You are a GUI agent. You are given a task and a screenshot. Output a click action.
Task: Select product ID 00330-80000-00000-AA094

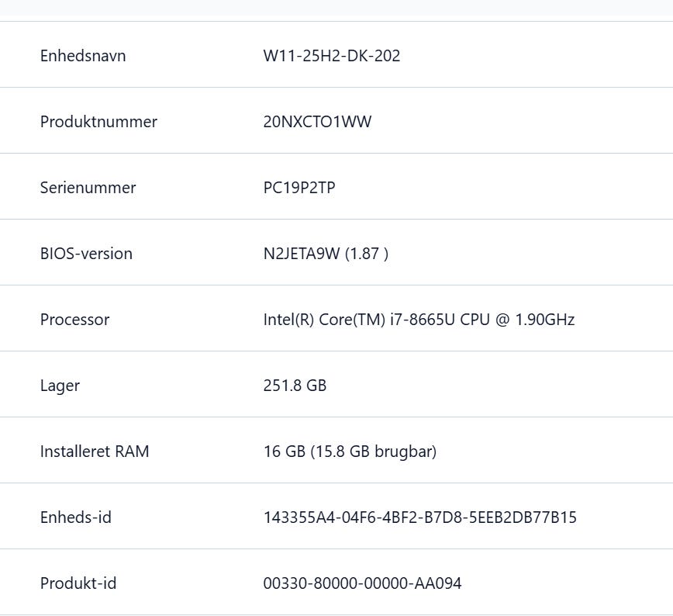pyautogui.click(x=363, y=583)
